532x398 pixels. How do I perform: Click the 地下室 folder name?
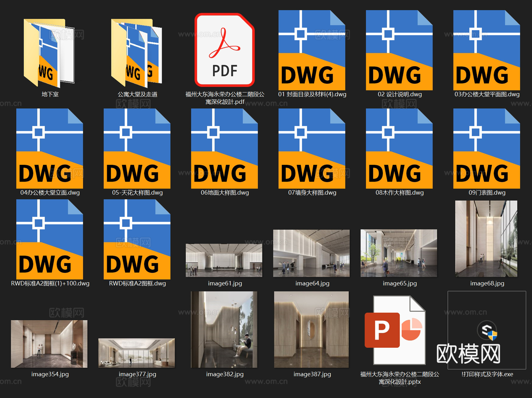(50, 94)
